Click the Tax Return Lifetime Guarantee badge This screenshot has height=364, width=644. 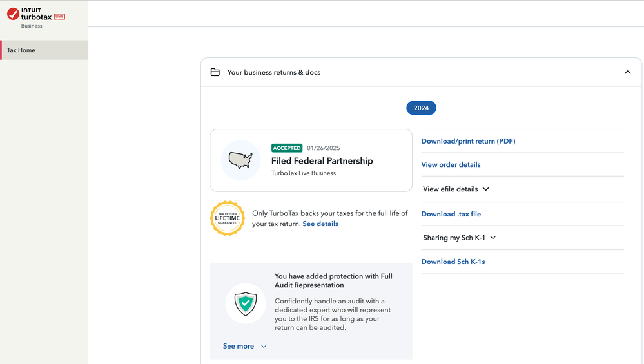point(227,218)
